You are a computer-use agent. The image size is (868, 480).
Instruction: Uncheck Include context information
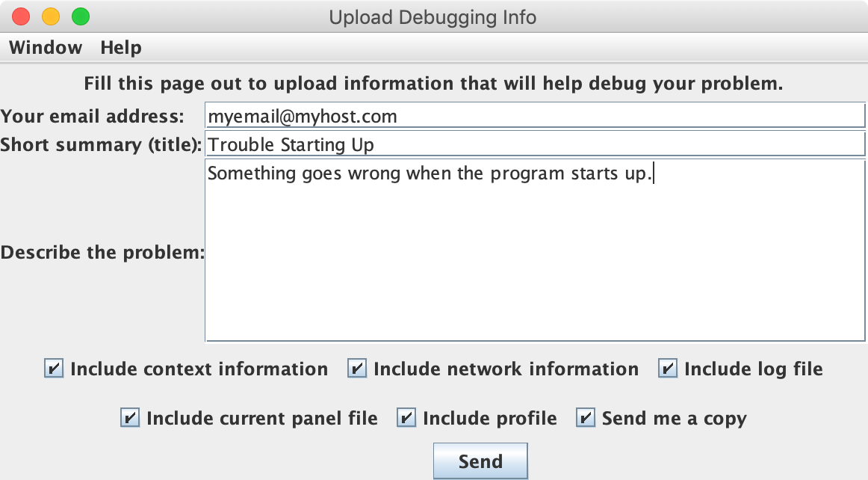point(54,369)
